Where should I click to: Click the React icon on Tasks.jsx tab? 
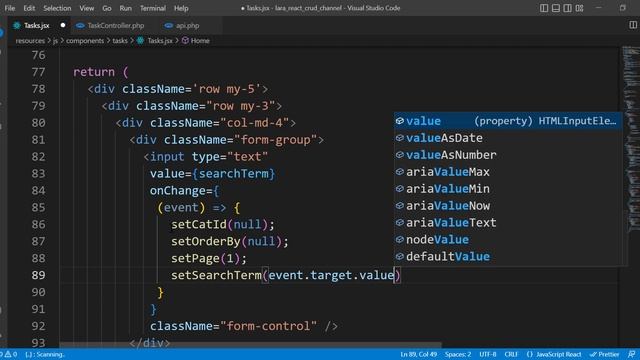click(17, 25)
